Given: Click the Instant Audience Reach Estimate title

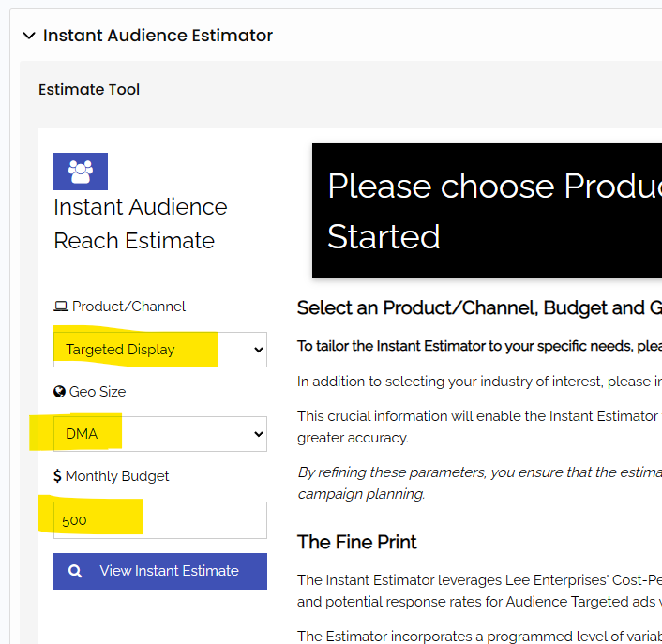Looking at the screenshot, I should click(x=141, y=224).
